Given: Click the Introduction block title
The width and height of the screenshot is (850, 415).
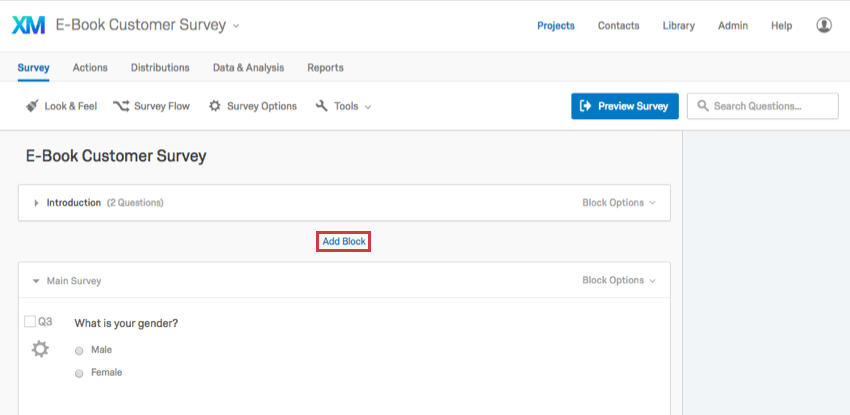Looking at the screenshot, I should [74, 203].
